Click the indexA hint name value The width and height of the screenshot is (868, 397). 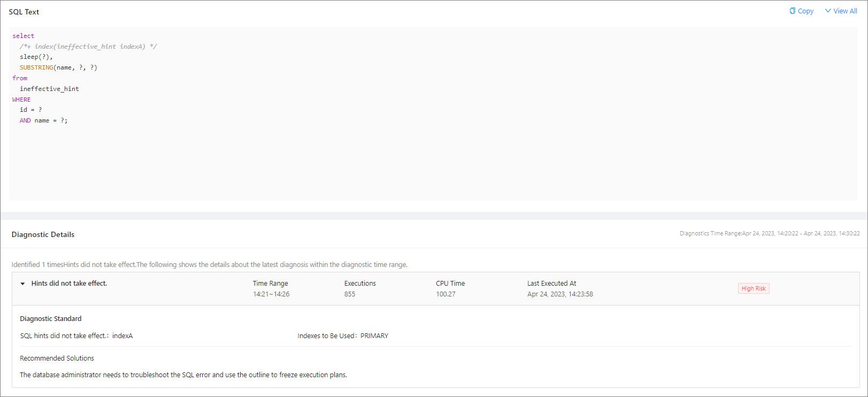(x=122, y=336)
